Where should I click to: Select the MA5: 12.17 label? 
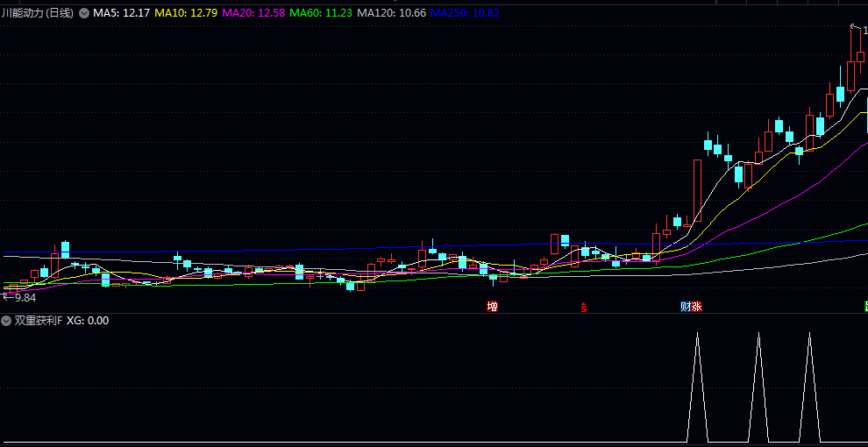coord(121,13)
